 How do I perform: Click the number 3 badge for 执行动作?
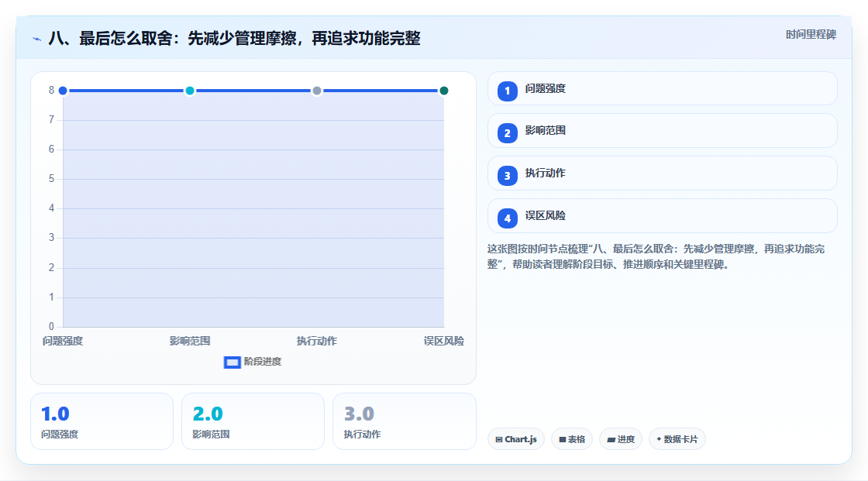507,176
